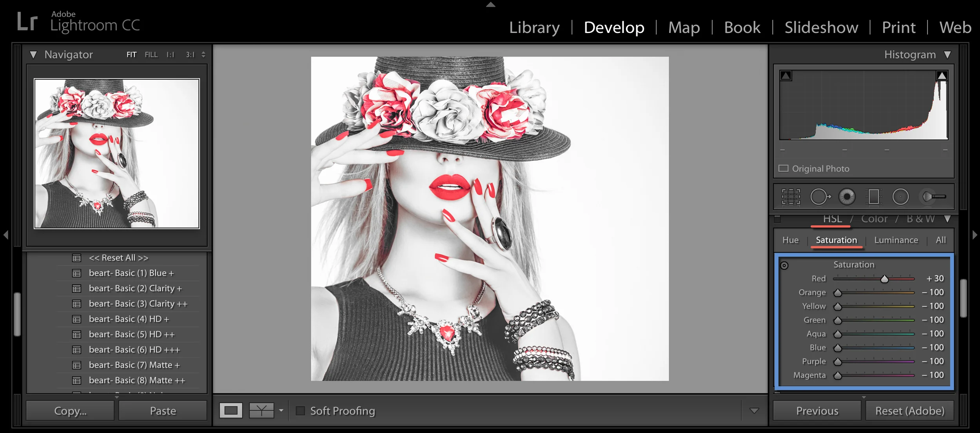Image resolution: width=980 pixels, height=433 pixels.
Task: Choose the Radial Filter tool
Action: (x=900, y=197)
